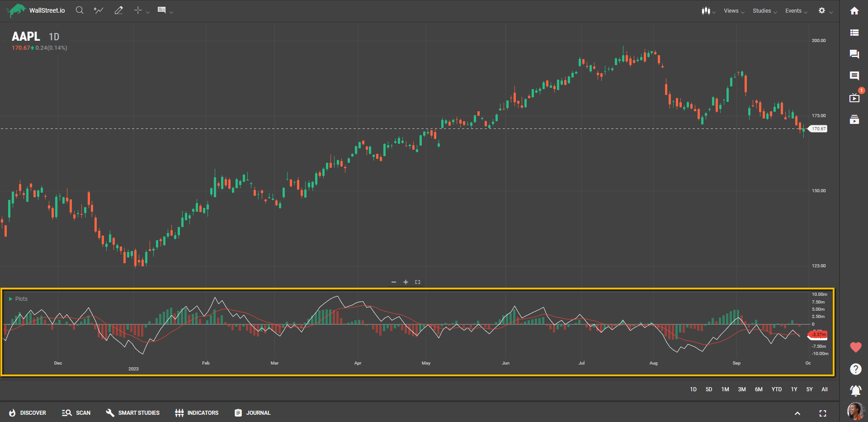Select 5Y time range
This screenshot has height=422, width=868.
pyautogui.click(x=810, y=389)
